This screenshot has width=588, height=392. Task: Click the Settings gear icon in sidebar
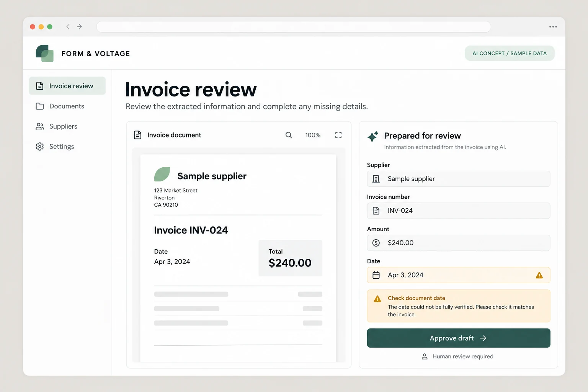click(x=39, y=146)
